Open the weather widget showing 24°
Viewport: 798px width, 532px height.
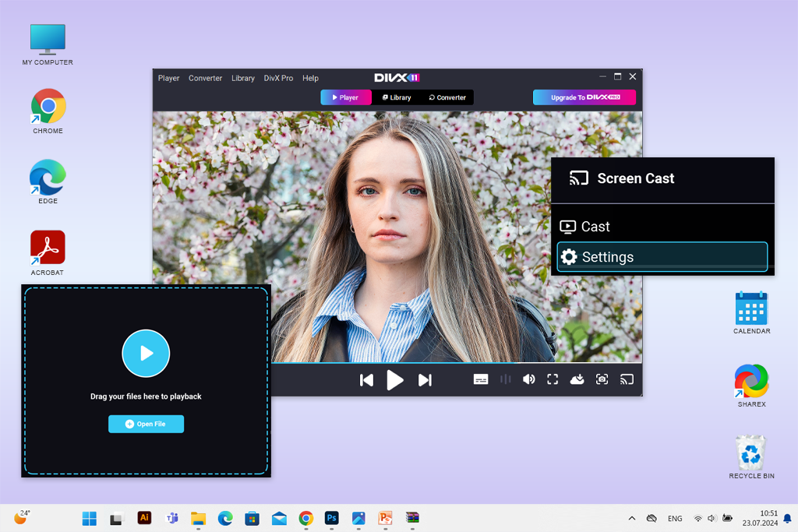point(21,517)
